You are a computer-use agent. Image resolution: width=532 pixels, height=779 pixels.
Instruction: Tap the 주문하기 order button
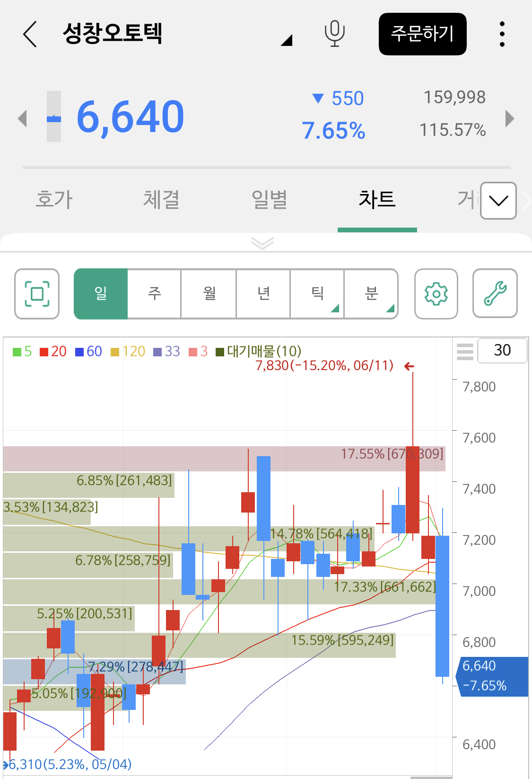click(x=422, y=34)
